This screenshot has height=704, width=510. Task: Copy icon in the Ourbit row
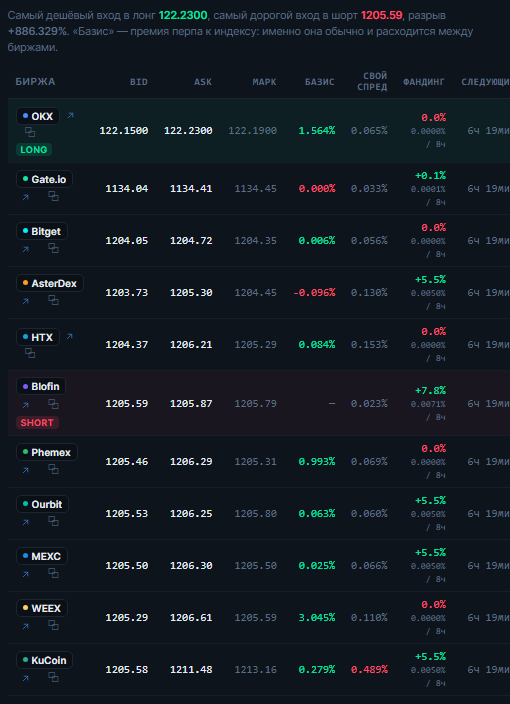pyautogui.click(x=53, y=521)
